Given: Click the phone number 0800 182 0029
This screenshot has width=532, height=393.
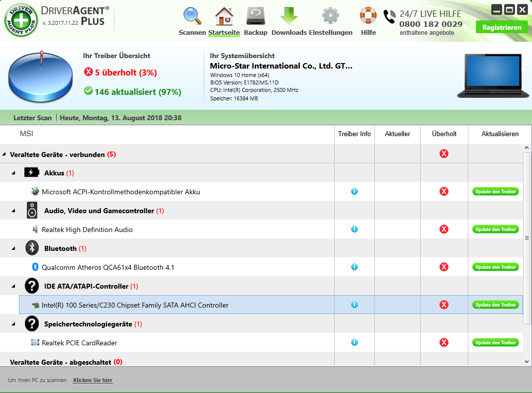Looking at the screenshot, I should 431,24.
